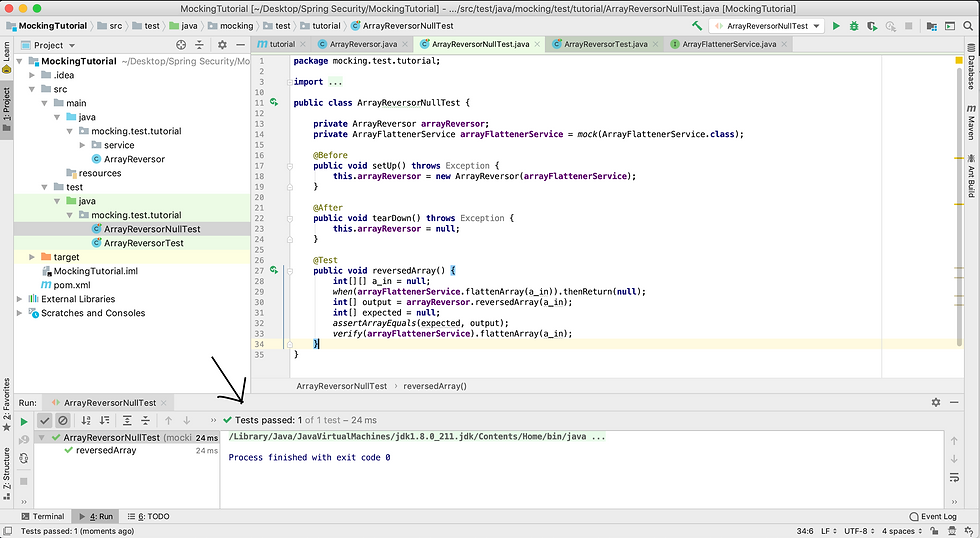Close the ArrayReversorNullTest.java editor tab
Viewport: 980px width, 538px height.
538,44
